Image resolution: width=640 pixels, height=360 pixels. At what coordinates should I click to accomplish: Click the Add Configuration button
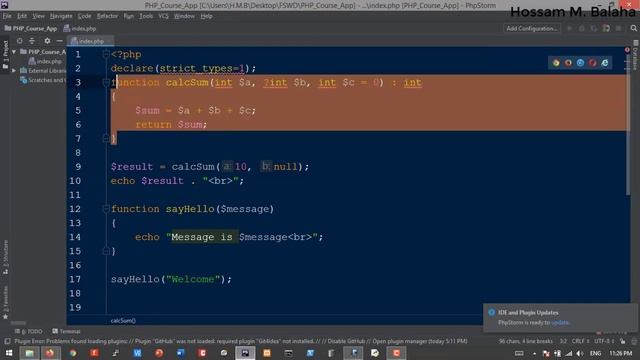(532, 28)
